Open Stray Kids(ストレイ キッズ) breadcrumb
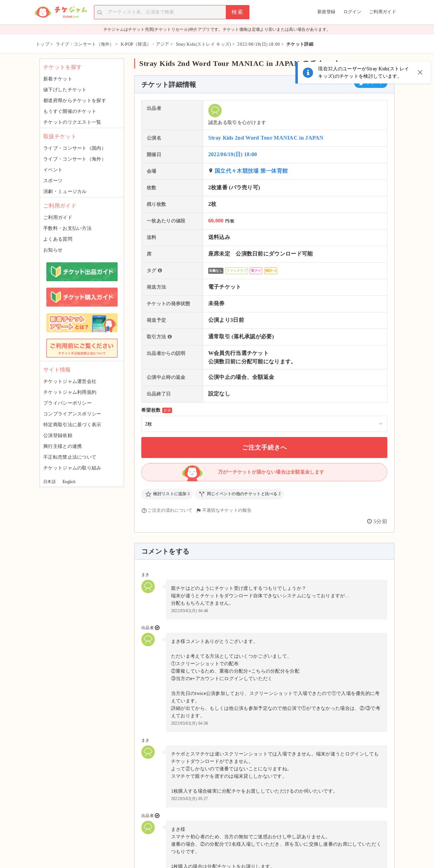Image resolution: width=434 pixels, height=868 pixels. click(x=203, y=44)
